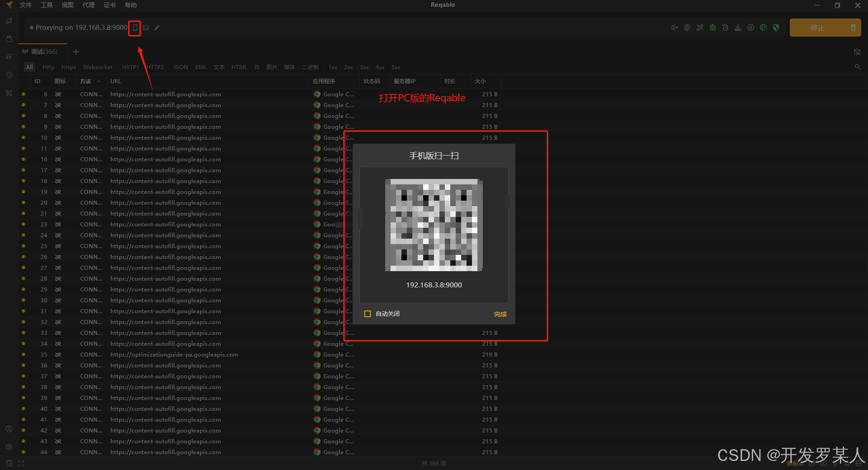Open the toolbox icon in sidebar
868x470 pixels.
click(9, 93)
